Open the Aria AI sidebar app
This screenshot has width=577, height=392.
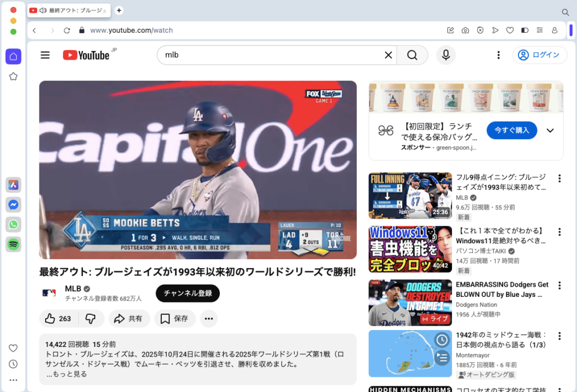point(14,185)
